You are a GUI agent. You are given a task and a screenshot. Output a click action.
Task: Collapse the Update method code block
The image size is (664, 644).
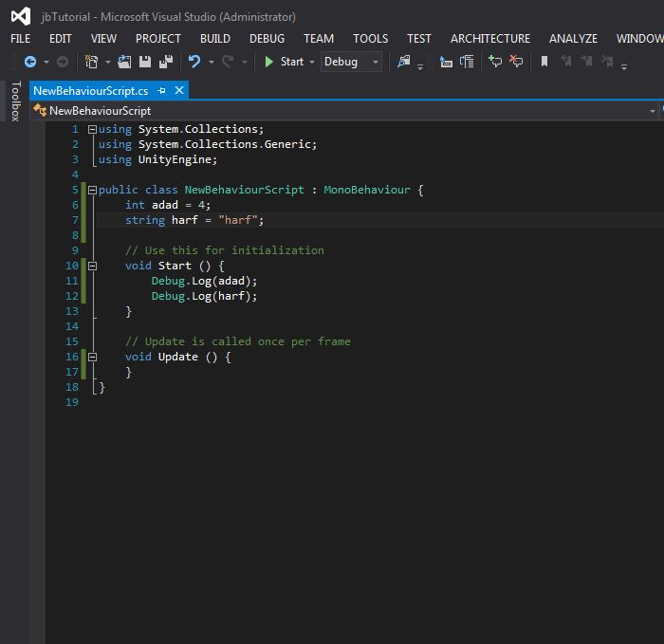click(x=92, y=357)
